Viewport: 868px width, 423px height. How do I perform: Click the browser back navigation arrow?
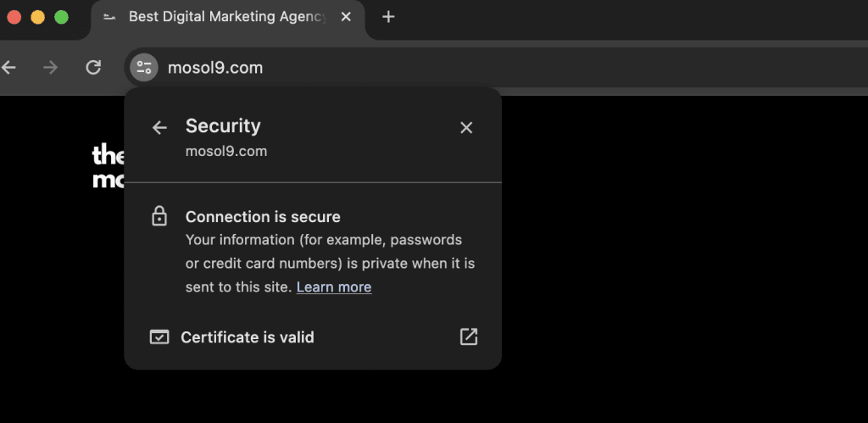(x=9, y=68)
